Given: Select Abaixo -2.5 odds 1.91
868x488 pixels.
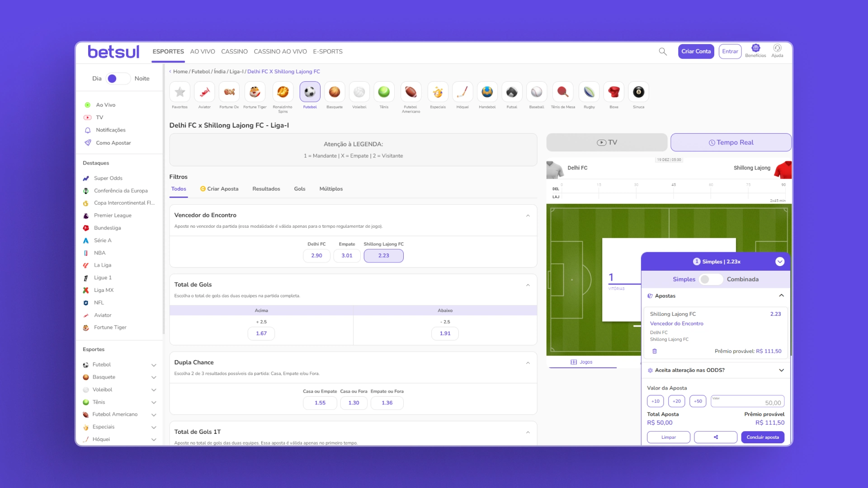Looking at the screenshot, I should point(445,333).
